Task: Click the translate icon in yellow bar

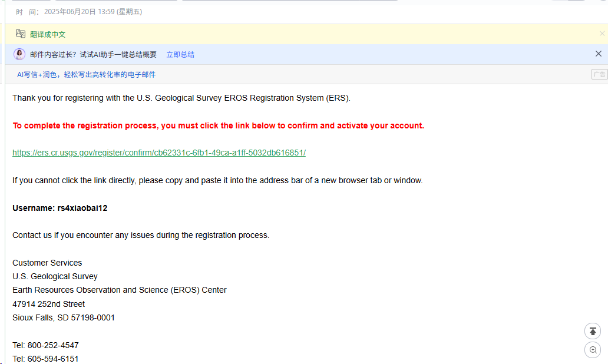Action: point(21,34)
